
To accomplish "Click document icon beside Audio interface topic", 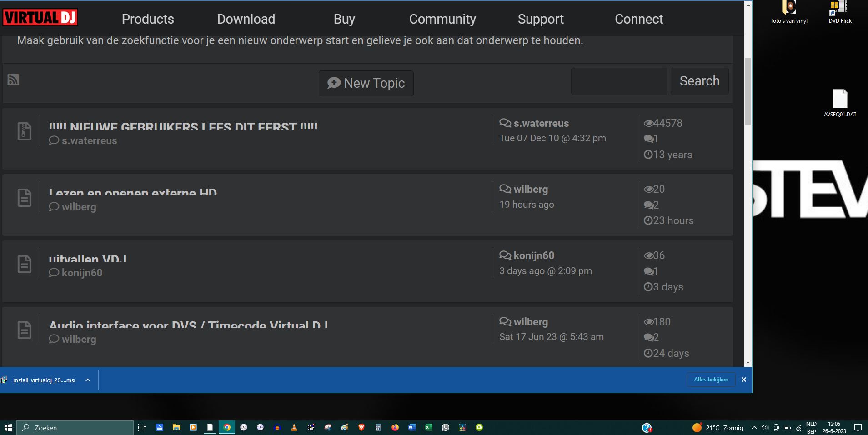I will click(24, 330).
